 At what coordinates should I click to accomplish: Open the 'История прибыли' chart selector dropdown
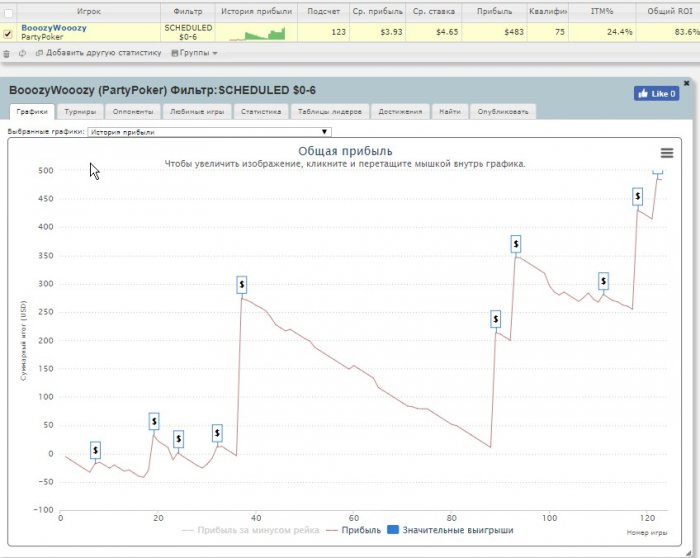(208, 131)
